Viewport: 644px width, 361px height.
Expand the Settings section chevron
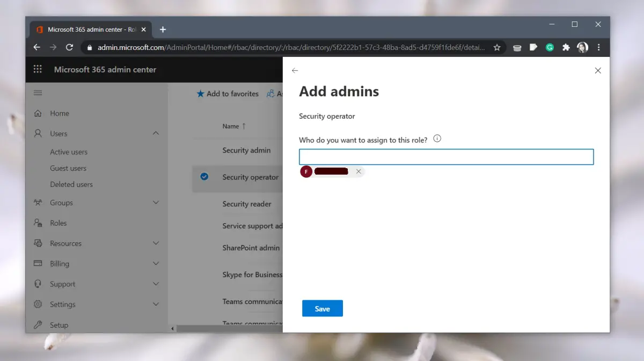tap(156, 304)
